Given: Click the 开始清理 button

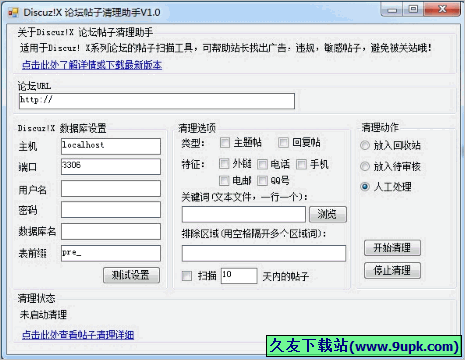Looking at the screenshot, I should pyautogui.click(x=392, y=248).
